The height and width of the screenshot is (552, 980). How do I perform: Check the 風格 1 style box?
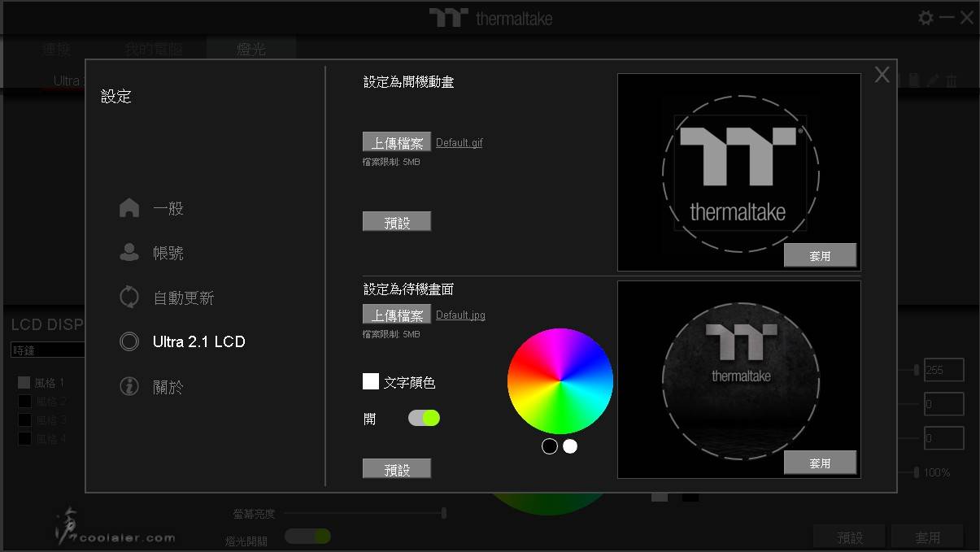(x=24, y=382)
